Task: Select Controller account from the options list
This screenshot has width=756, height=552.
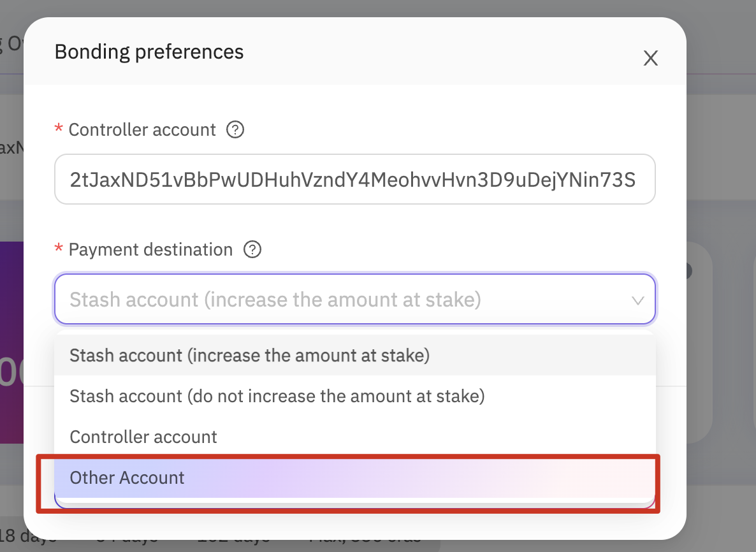Action: tap(143, 437)
